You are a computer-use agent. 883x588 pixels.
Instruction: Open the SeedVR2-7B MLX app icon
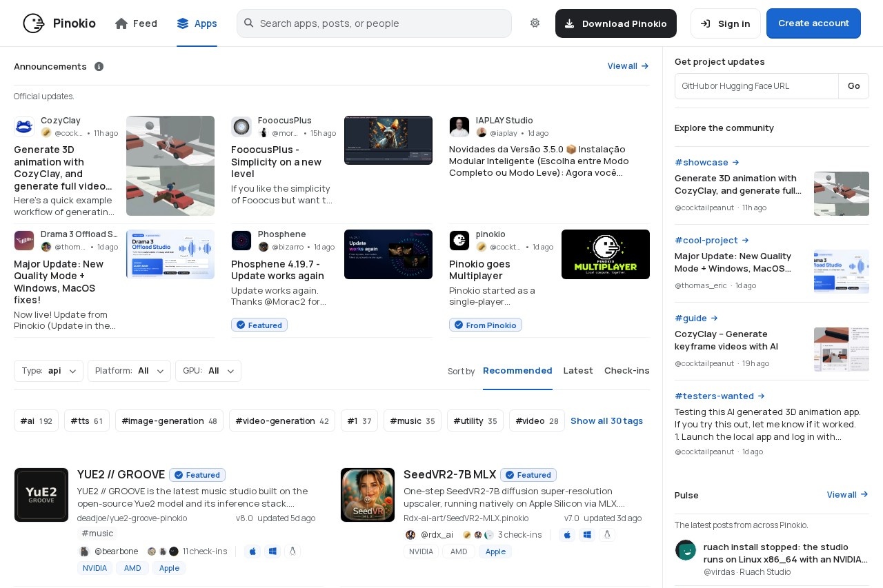tap(368, 495)
